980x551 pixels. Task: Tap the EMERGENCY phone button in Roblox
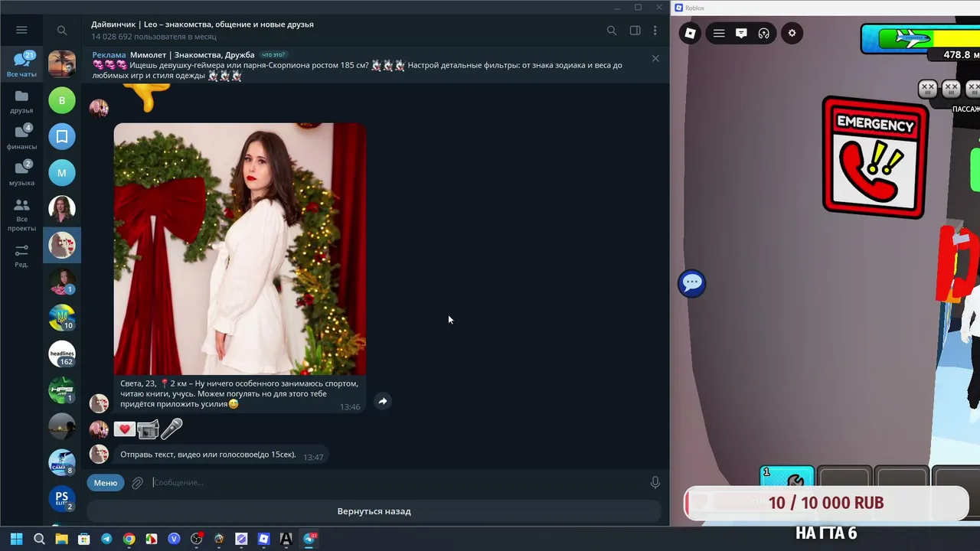(x=875, y=157)
